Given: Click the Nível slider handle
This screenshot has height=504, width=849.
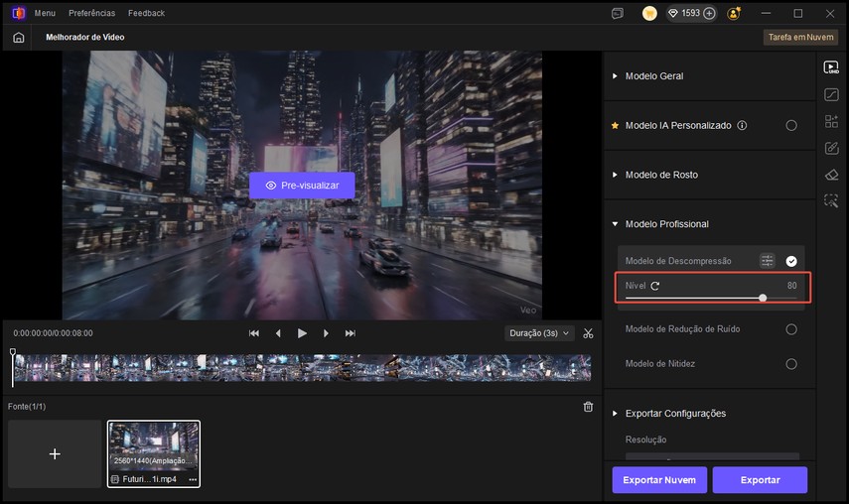Looking at the screenshot, I should (x=763, y=298).
